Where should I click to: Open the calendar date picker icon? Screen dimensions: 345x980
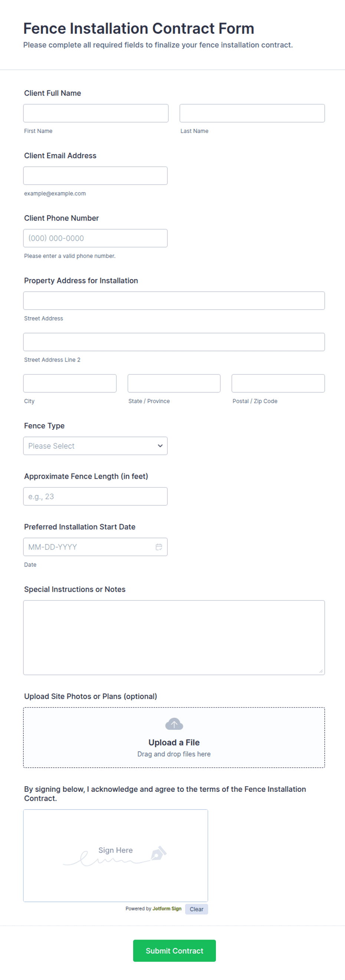[159, 547]
